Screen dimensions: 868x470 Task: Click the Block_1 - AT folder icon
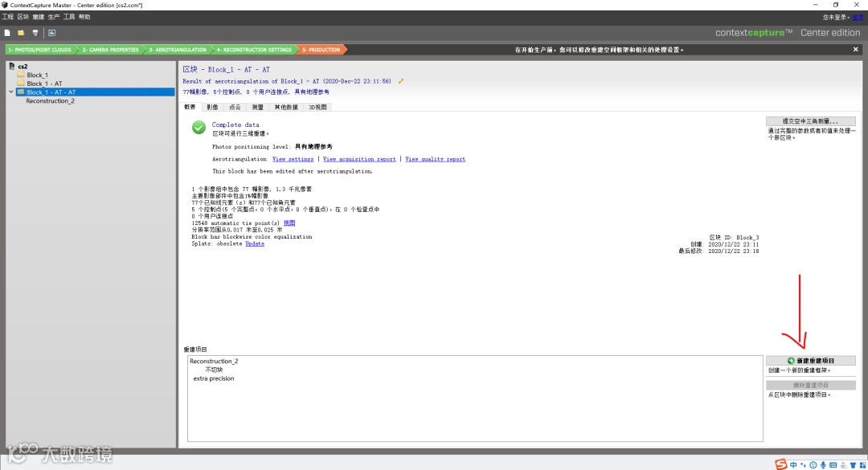pos(21,84)
